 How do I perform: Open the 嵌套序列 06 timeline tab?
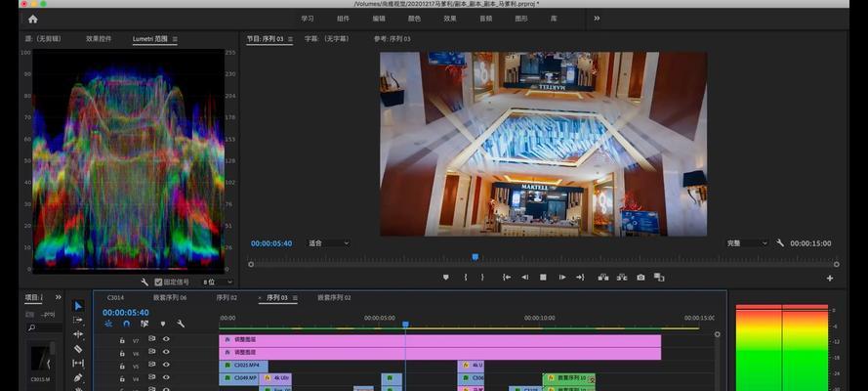[170, 297]
